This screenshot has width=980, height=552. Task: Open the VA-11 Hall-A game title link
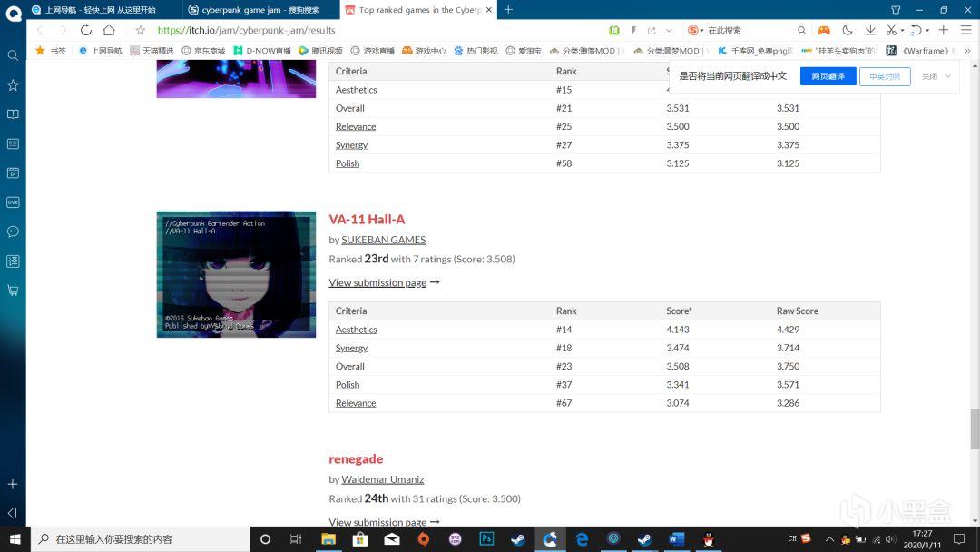pos(367,220)
